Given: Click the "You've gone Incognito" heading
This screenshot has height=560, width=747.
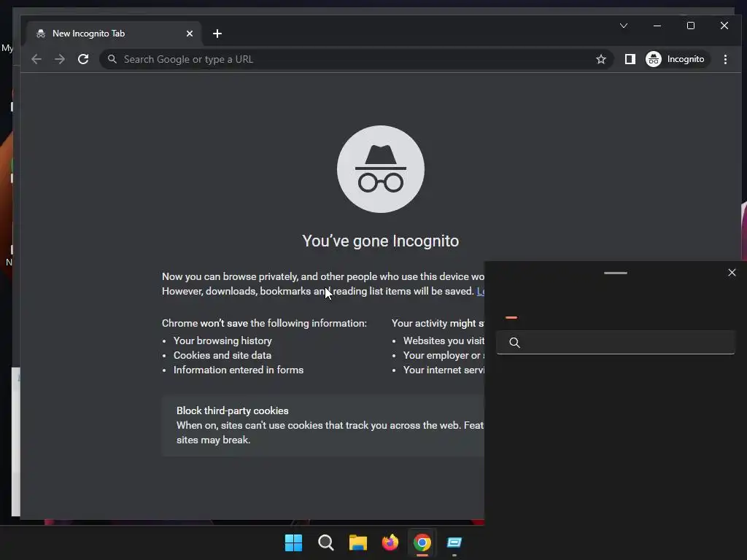Looking at the screenshot, I should click(x=381, y=241).
